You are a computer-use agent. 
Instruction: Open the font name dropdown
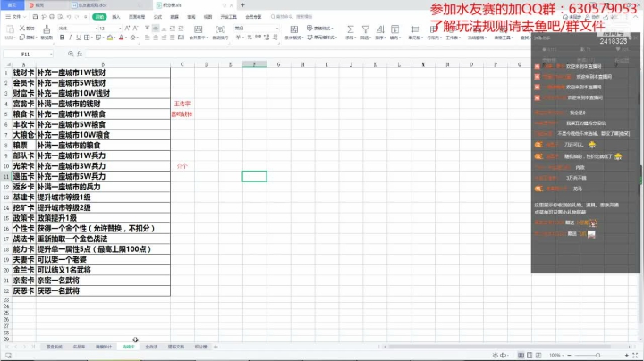coord(97,29)
